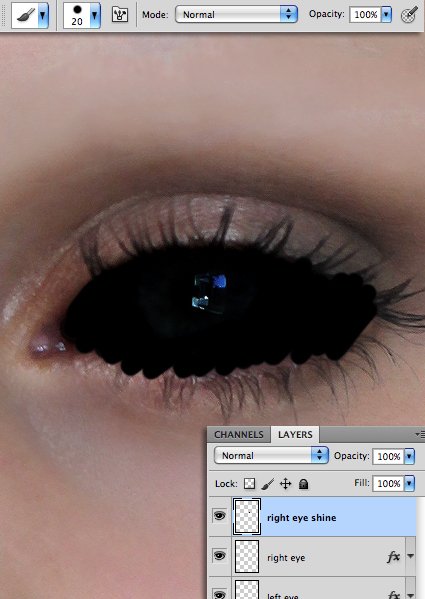This screenshot has height=599, width=425.
Task: Toggle the Brush panel icon
Action: pos(120,15)
